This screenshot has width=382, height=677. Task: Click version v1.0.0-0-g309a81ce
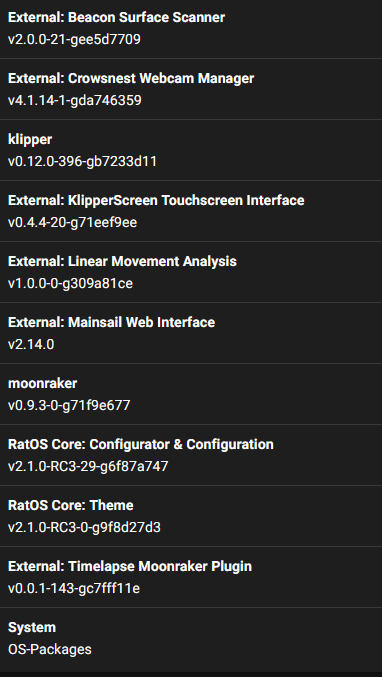(x=70, y=284)
